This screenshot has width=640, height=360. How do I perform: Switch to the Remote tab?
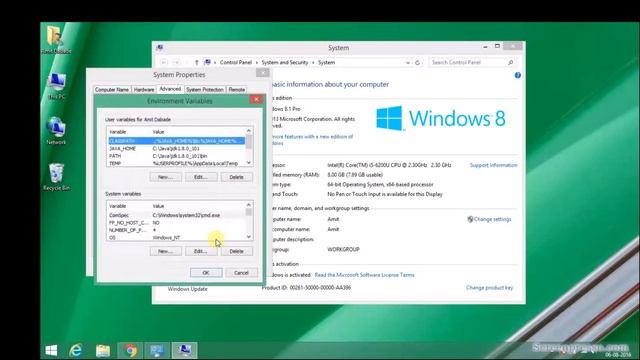pyautogui.click(x=236, y=89)
